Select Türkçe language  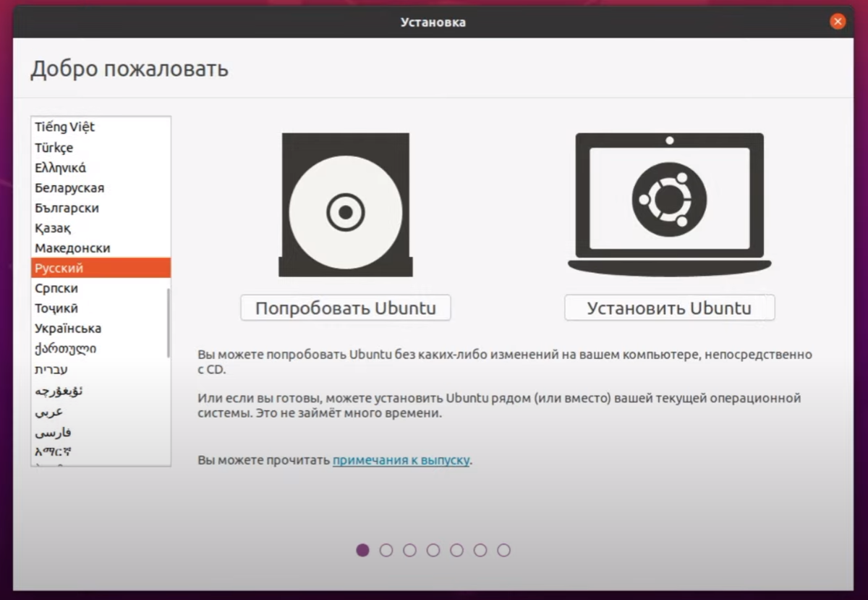(101, 147)
